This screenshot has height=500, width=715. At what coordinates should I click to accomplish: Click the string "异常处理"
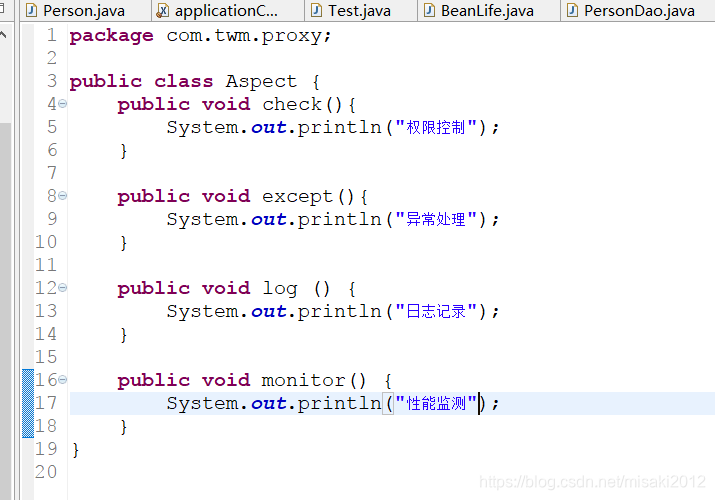[436, 219]
